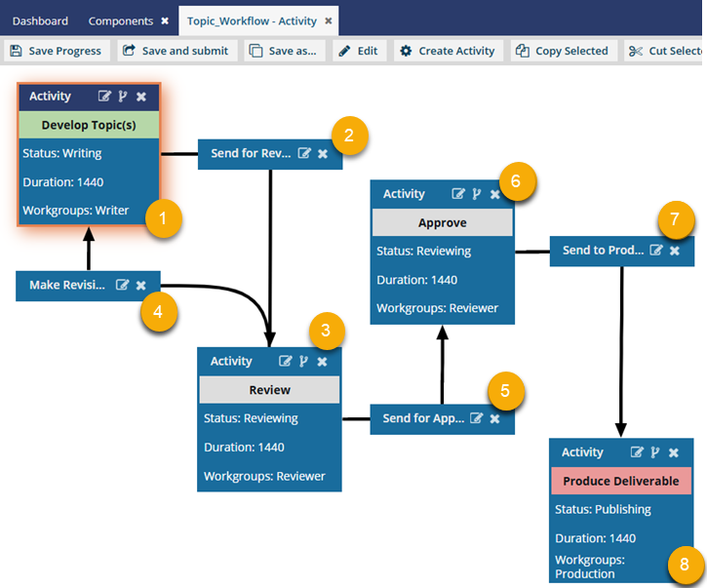Click branch icon on Produce Deliverable activity

(x=655, y=452)
